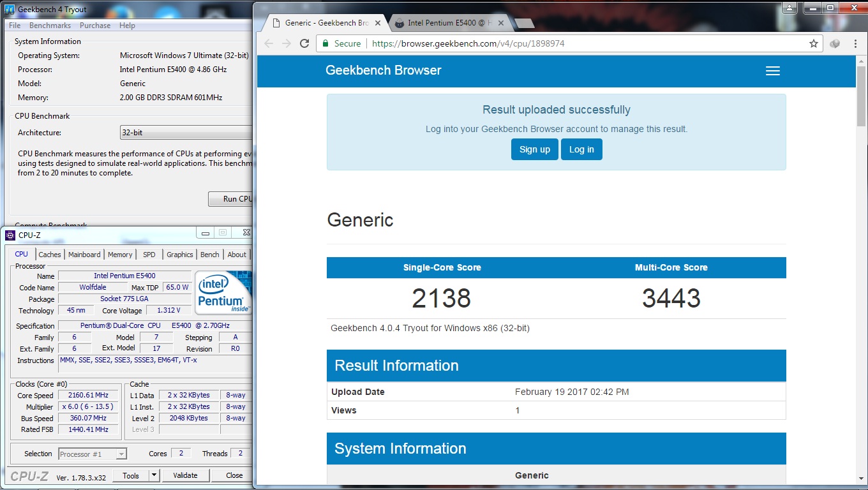Click the Tools button in CPU-Z
Image resolution: width=868 pixels, height=490 pixels.
(x=131, y=475)
